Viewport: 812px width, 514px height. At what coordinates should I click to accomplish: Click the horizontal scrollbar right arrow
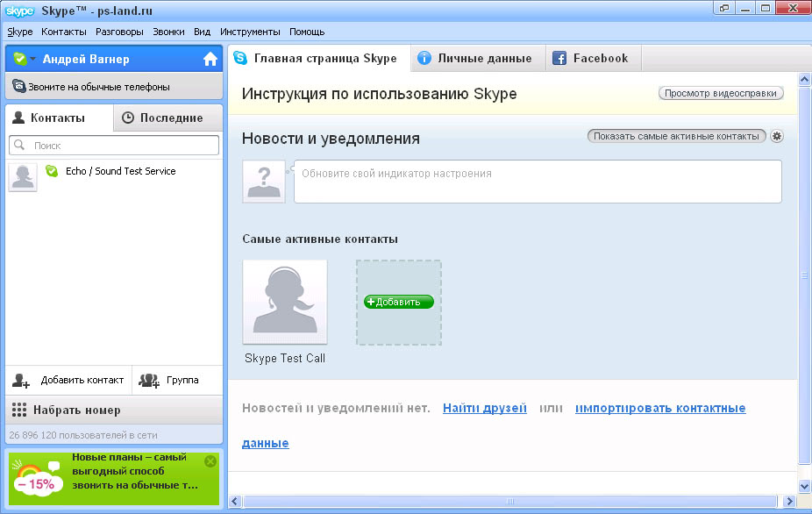click(789, 501)
